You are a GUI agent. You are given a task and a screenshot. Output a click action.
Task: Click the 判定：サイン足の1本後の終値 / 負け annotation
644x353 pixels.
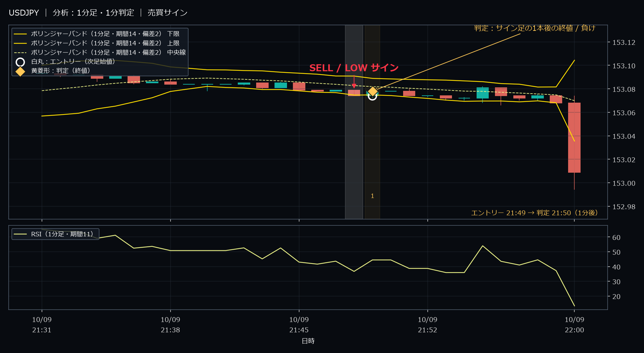(x=534, y=28)
